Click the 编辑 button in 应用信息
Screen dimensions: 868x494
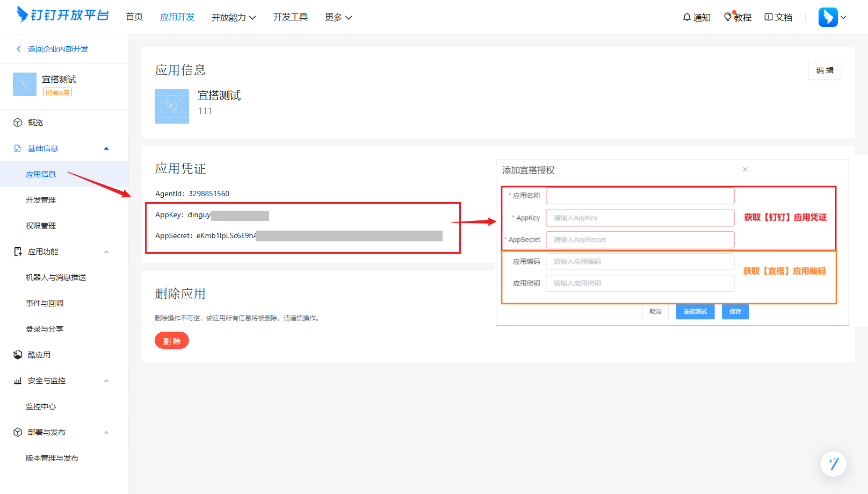825,70
